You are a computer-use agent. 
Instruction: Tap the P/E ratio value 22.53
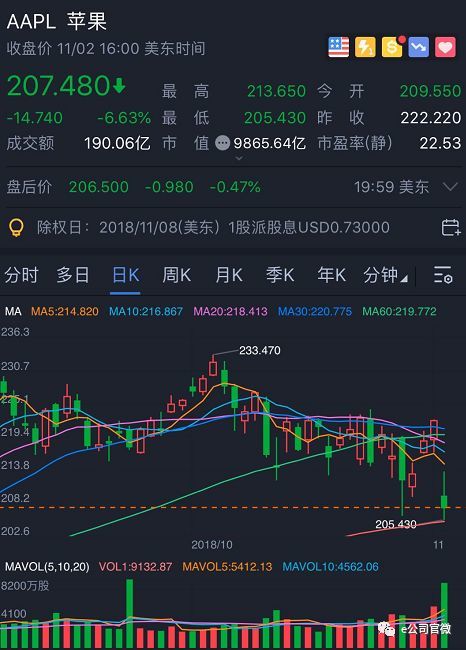click(440, 143)
